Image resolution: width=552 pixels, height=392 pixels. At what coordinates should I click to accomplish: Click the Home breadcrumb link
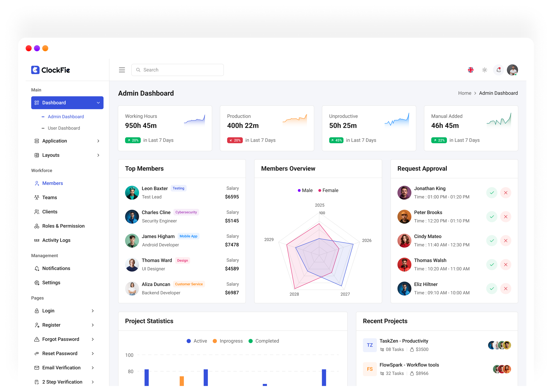[x=465, y=93]
